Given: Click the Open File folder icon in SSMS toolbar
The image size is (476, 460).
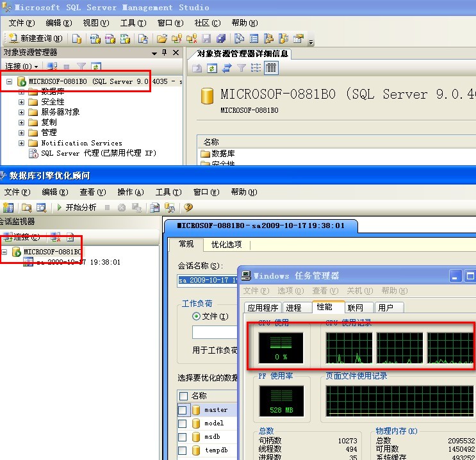Looking at the screenshot, I should tap(162, 38).
